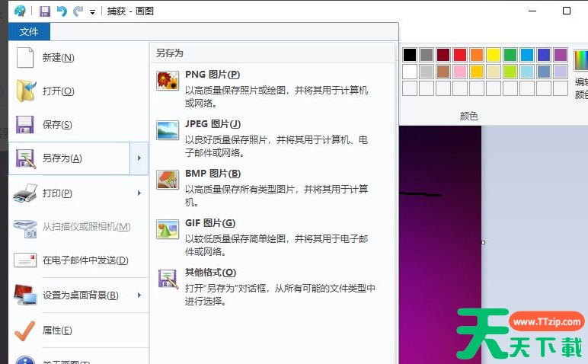Save as JPEG 图片(J)
This screenshot has width=588, height=364.
[272, 138]
